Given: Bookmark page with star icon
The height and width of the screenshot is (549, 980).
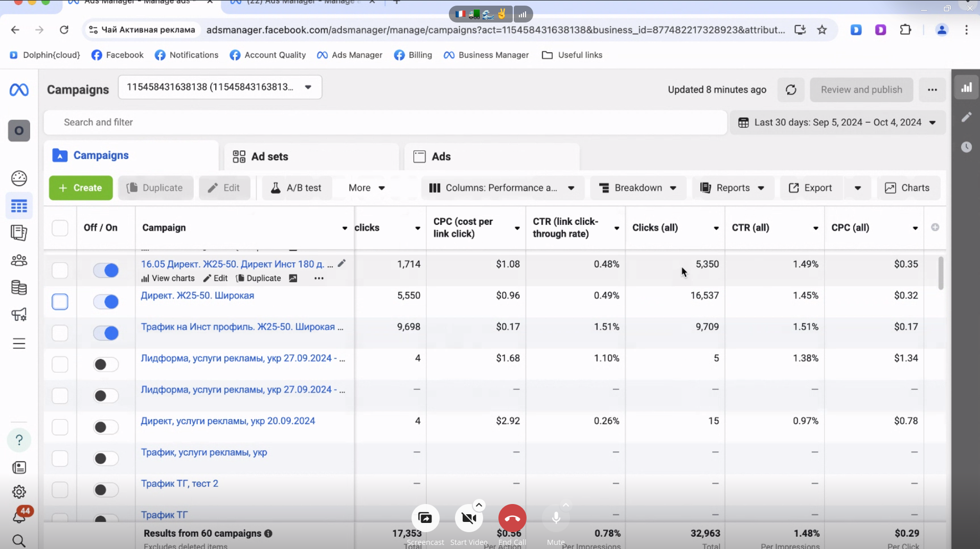Looking at the screenshot, I should (x=822, y=30).
